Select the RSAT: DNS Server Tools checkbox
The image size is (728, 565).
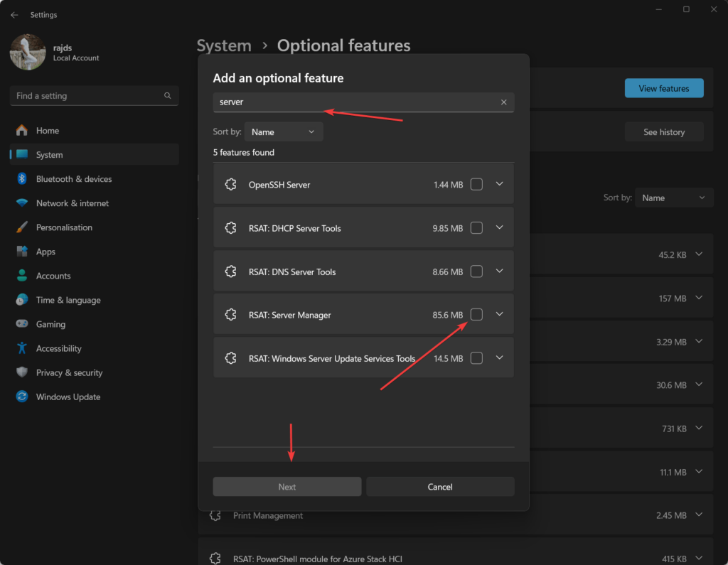[476, 271]
